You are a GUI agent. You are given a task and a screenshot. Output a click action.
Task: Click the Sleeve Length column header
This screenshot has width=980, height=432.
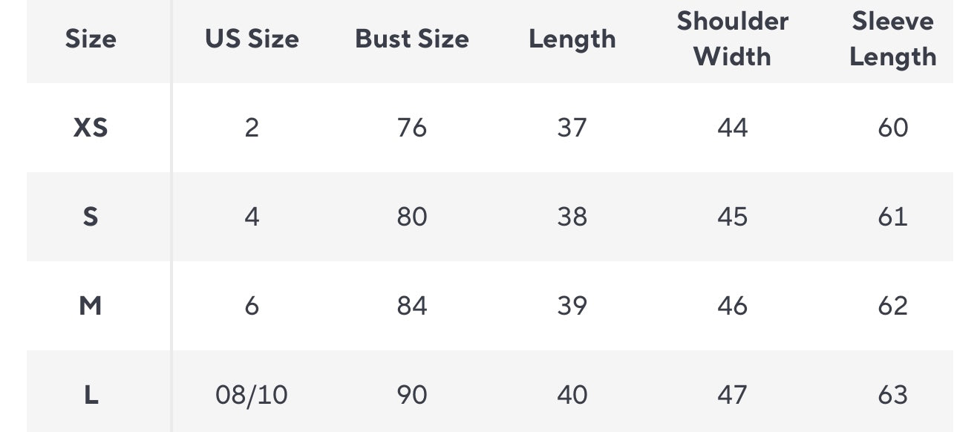point(892,39)
